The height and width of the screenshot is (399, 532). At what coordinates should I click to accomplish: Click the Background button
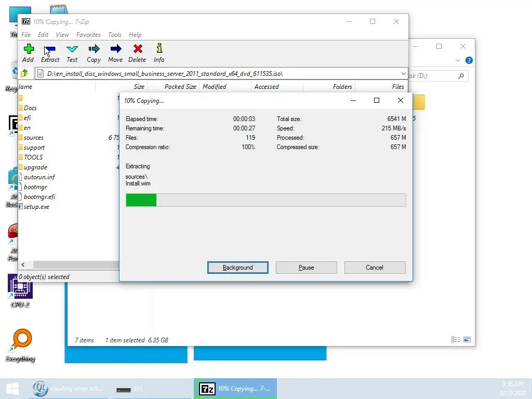point(238,268)
